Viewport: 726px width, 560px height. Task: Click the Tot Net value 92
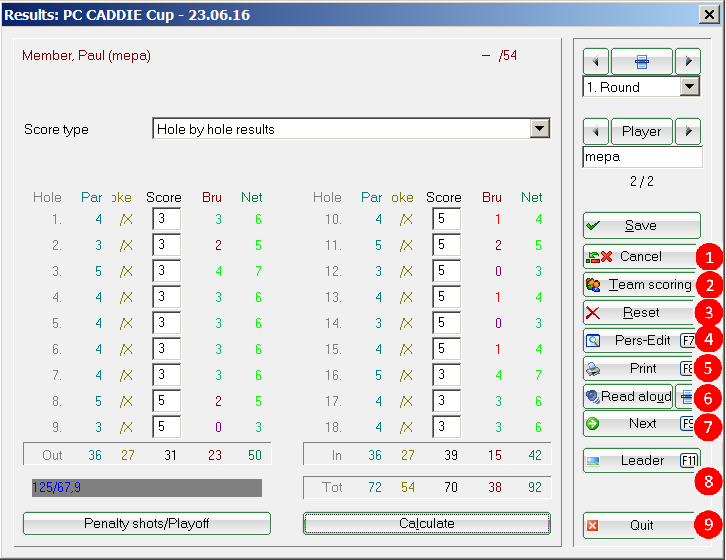535,487
